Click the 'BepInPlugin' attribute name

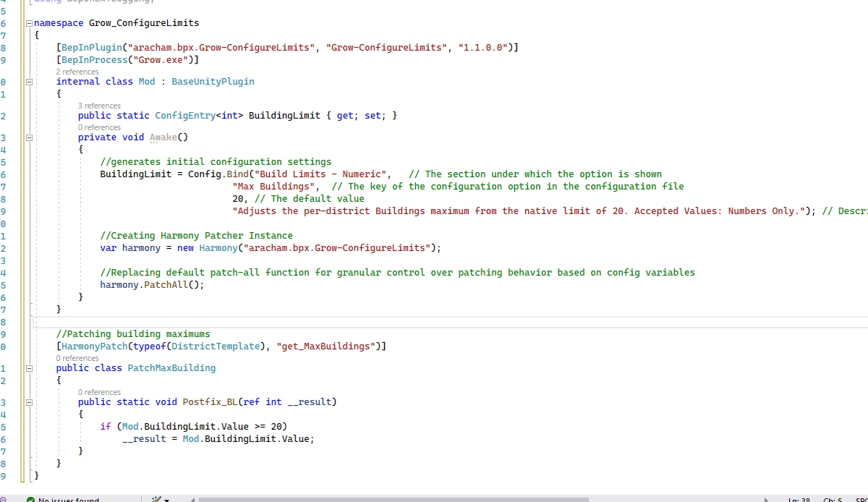pos(92,48)
